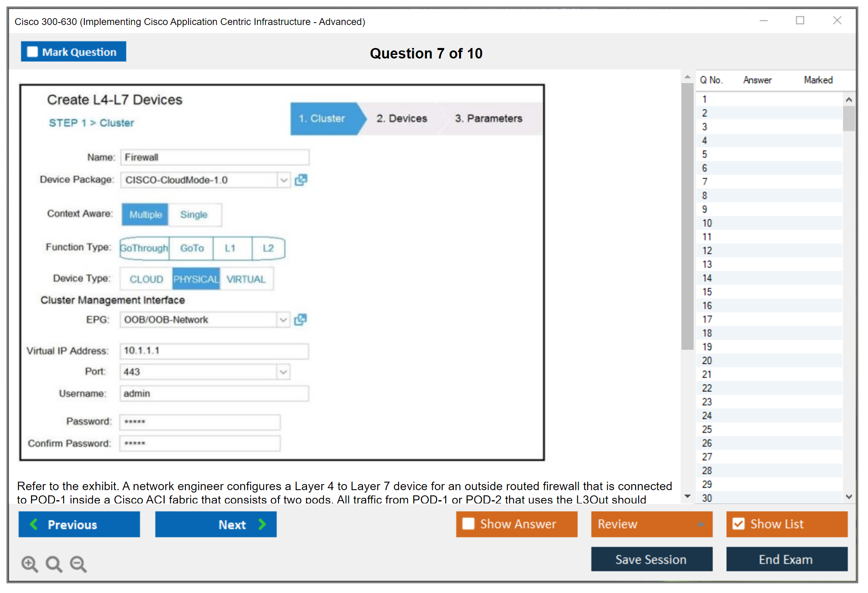Select question 10 in the list

(707, 223)
